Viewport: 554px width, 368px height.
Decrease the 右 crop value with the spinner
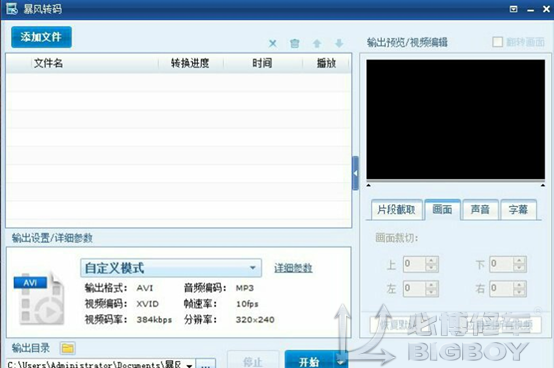[519, 292]
